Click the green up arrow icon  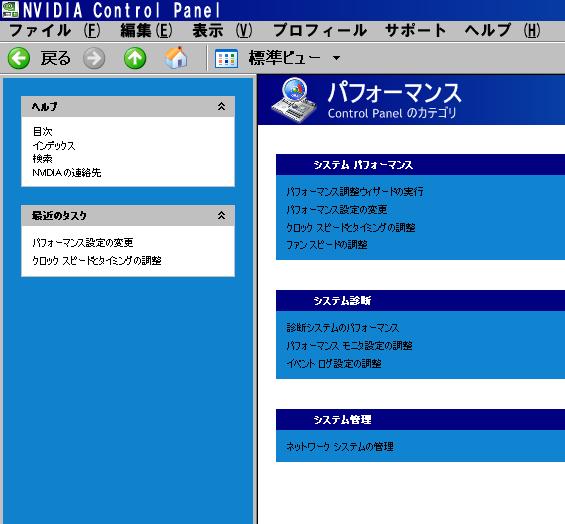tap(135, 58)
